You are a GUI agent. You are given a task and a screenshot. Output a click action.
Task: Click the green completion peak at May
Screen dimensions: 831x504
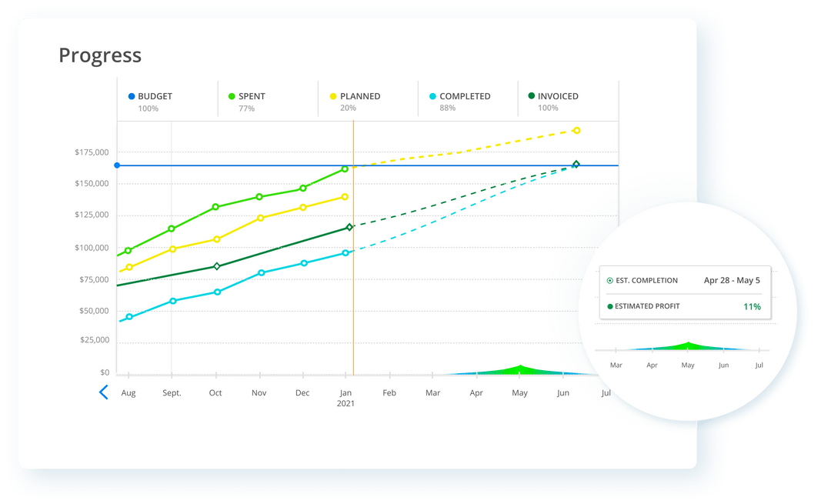pos(520,369)
